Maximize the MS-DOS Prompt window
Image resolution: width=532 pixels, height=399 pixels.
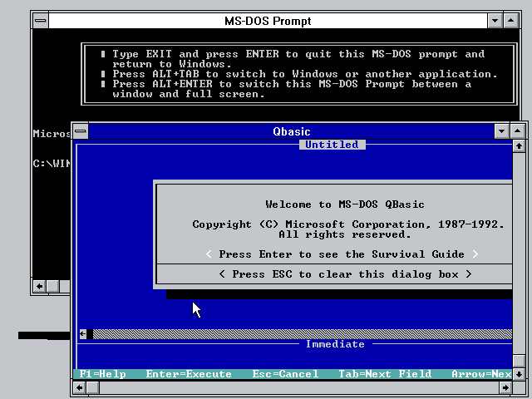[511, 21]
